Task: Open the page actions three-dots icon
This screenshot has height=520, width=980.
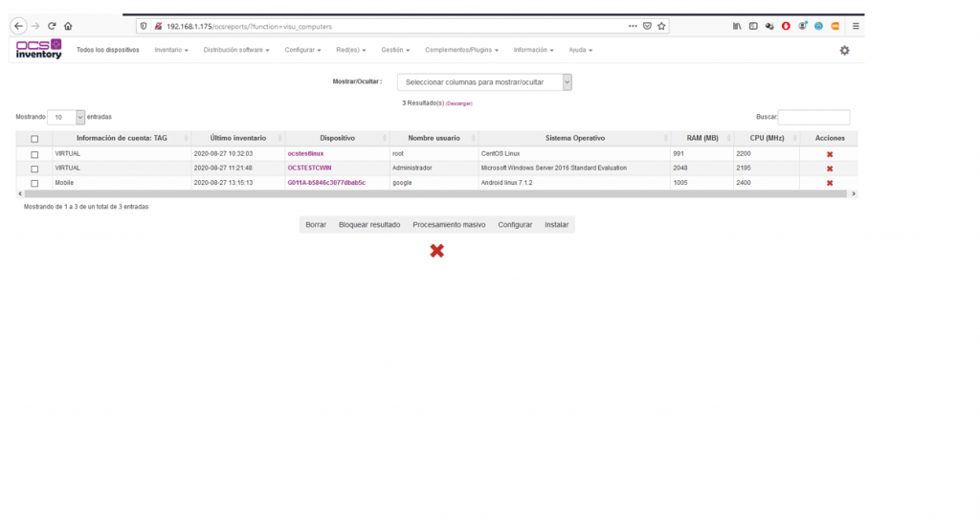Action: point(633,26)
